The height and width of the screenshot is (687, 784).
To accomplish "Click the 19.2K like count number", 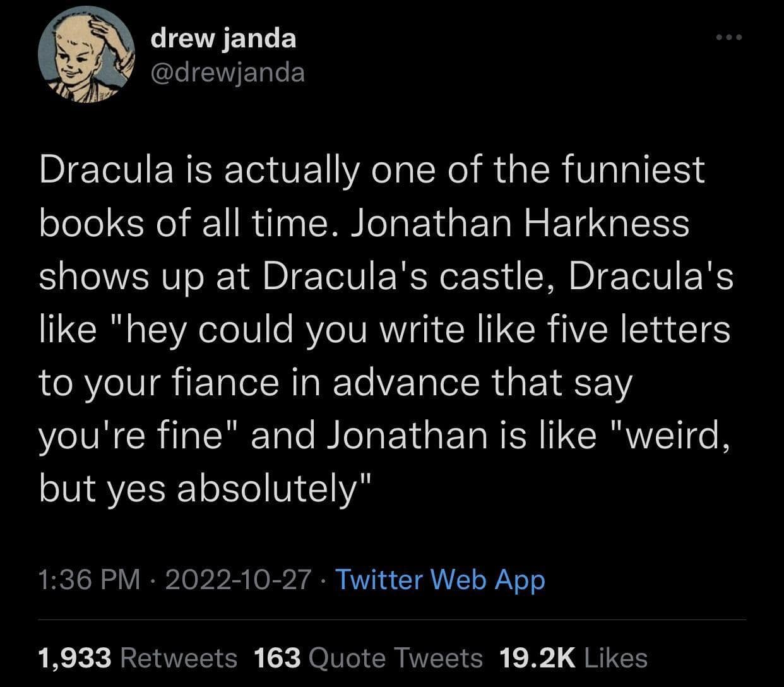I will (537, 658).
